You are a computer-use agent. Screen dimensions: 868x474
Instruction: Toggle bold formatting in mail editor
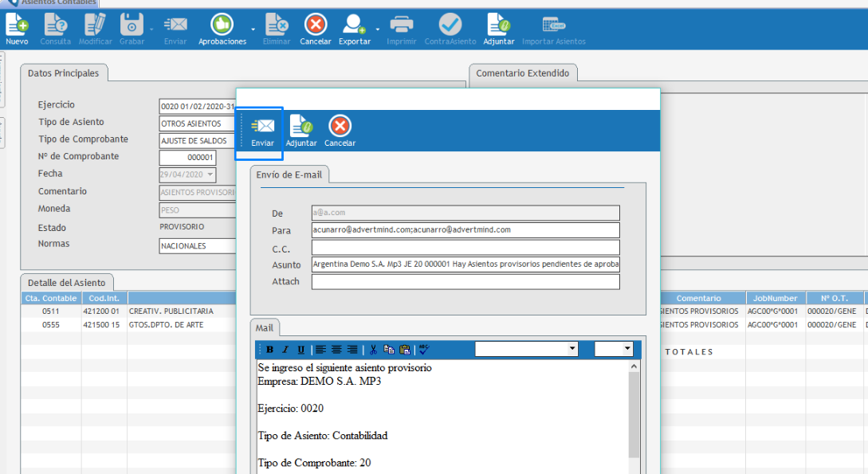(x=270, y=349)
